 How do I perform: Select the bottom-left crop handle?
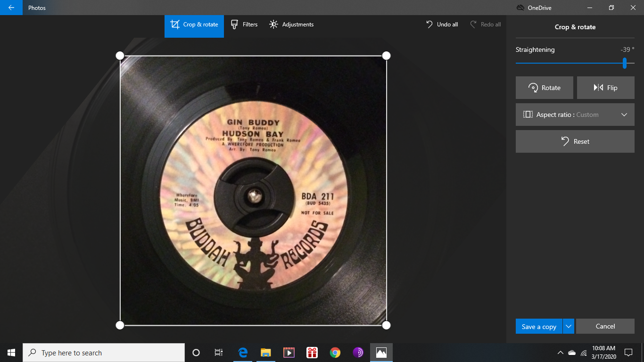coord(120,325)
